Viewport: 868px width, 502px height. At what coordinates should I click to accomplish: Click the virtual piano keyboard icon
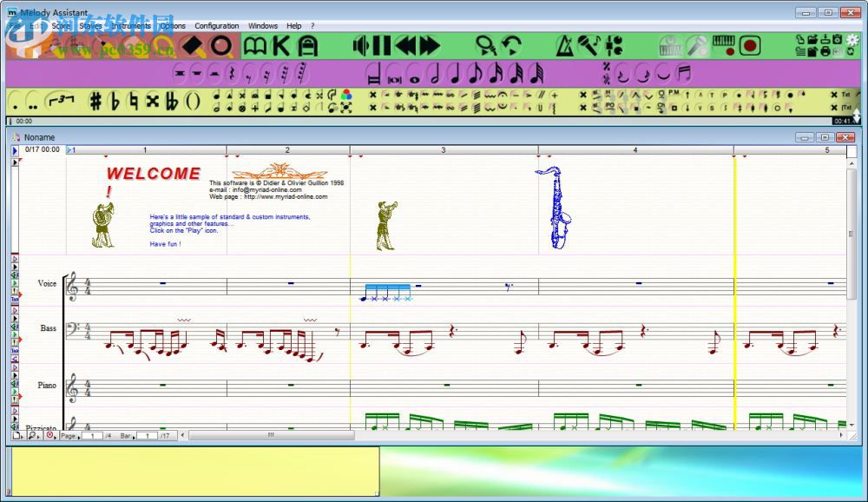pos(722,42)
